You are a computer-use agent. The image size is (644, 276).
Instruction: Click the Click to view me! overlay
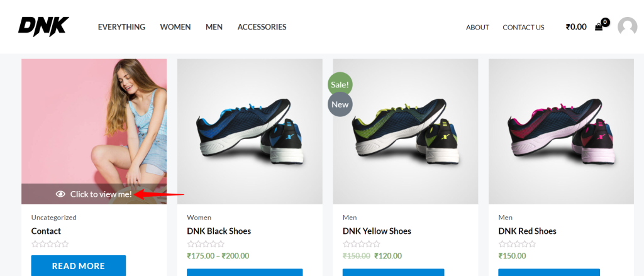tap(94, 194)
